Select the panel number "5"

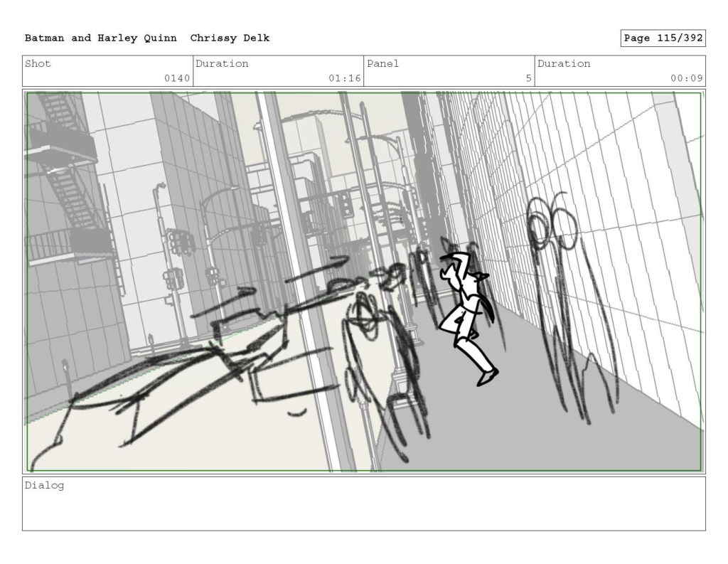528,78
